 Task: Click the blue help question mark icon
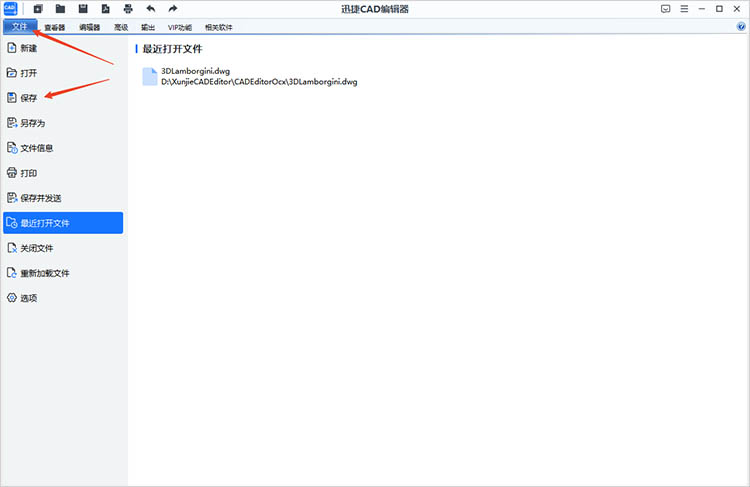(x=741, y=27)
